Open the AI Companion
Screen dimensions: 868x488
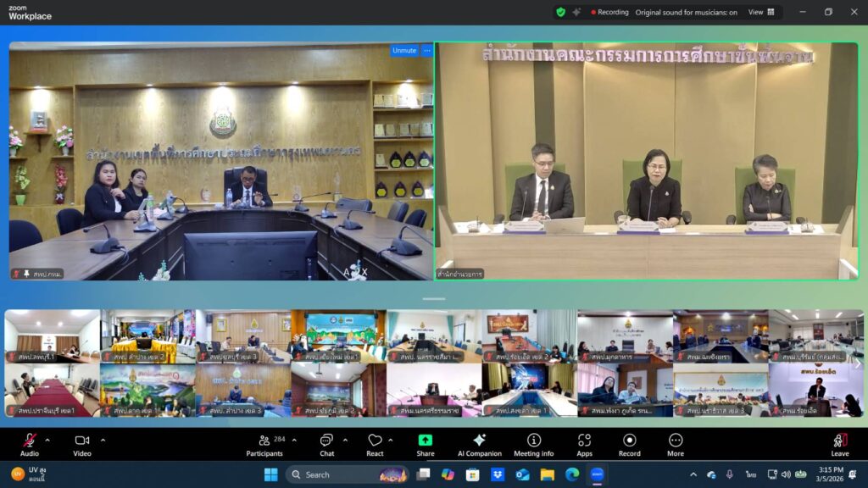[x=479, y=444]
